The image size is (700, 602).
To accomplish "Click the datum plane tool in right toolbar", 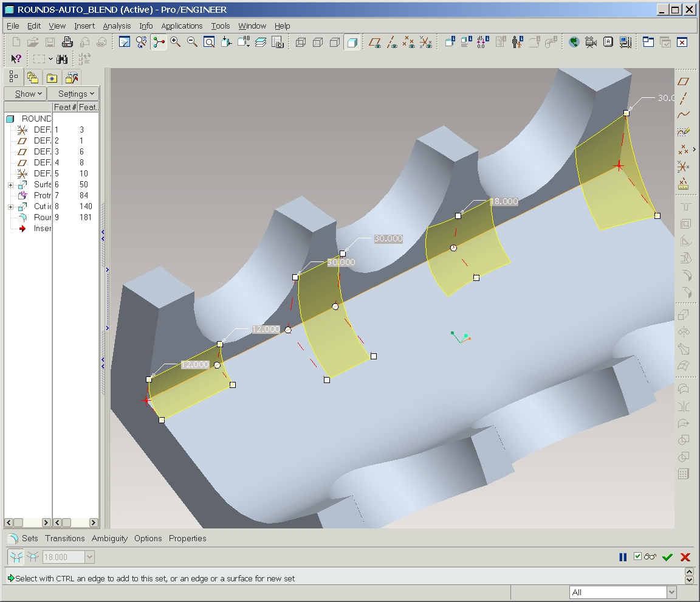I will (684, 81).
